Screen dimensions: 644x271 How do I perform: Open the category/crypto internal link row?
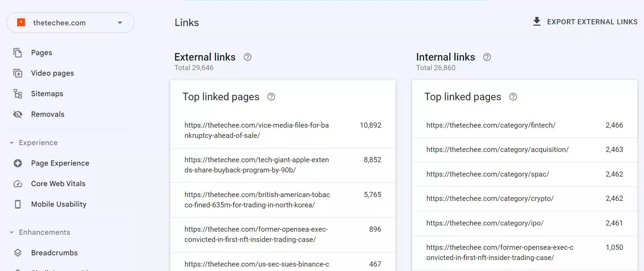525,199
